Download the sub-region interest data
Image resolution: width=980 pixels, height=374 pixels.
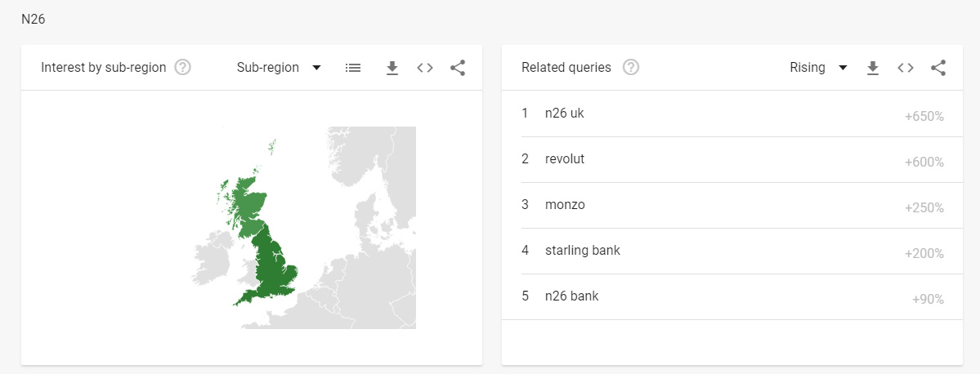click(392, 68)
